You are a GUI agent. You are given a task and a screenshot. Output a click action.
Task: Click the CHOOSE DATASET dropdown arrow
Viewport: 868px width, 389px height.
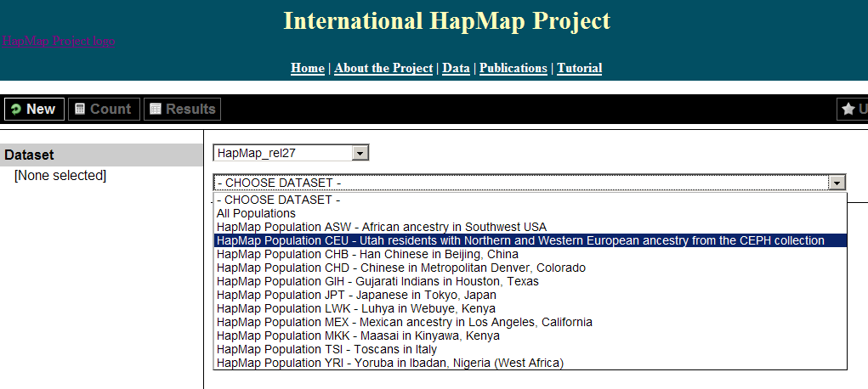[837, 183]
